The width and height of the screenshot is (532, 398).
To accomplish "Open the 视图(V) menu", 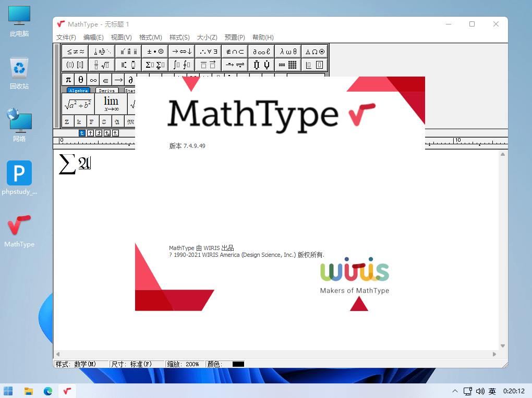I will [121, 38].
